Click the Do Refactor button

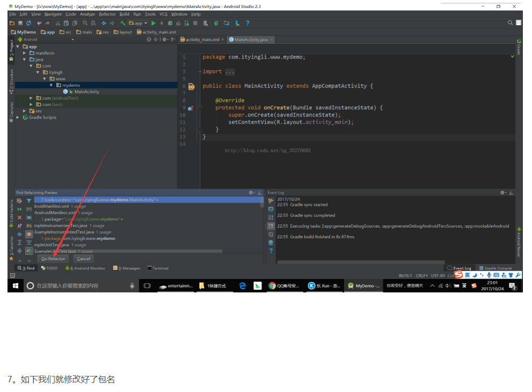(x=53, y=259)
